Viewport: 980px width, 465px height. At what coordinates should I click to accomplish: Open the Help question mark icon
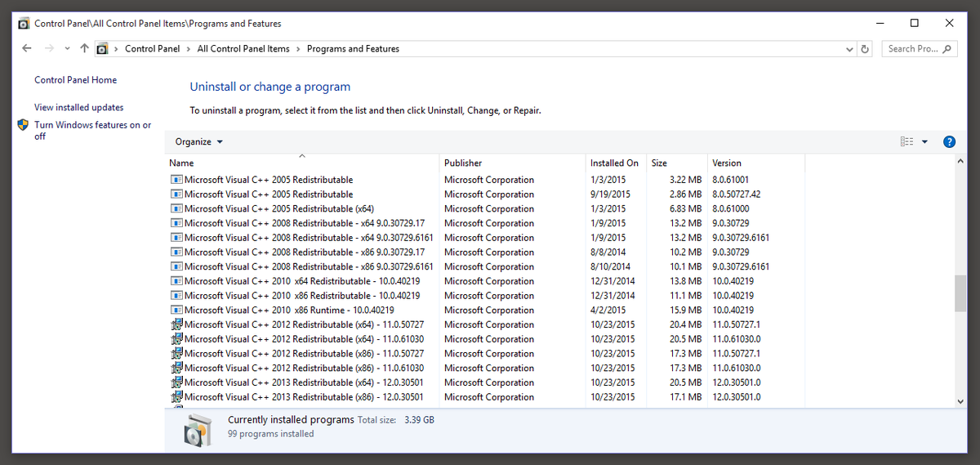(949, 141)
